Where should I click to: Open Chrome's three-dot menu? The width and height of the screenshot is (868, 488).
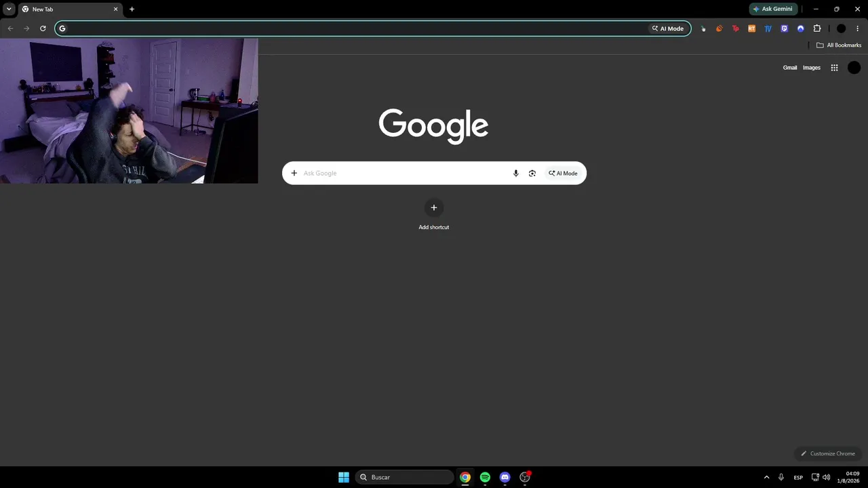click(857, 28)
